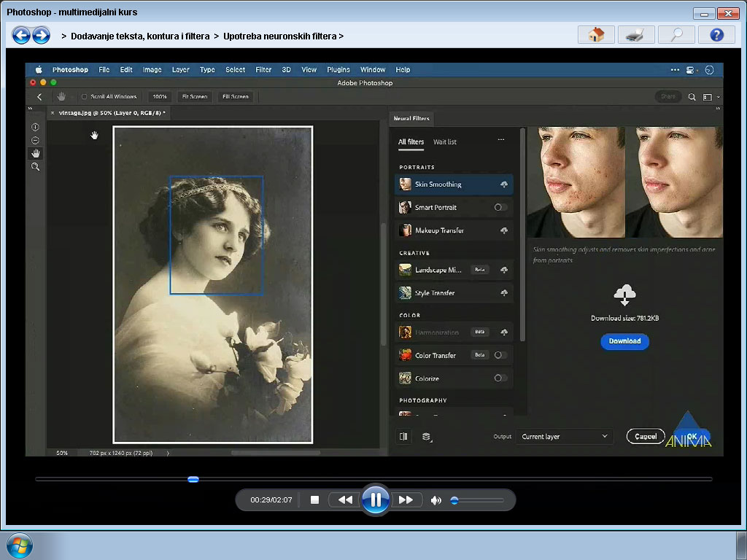Fast forward the video
The width and height of the screenshot is (747, 560).
pyautogui.click(x=406, y=500)
